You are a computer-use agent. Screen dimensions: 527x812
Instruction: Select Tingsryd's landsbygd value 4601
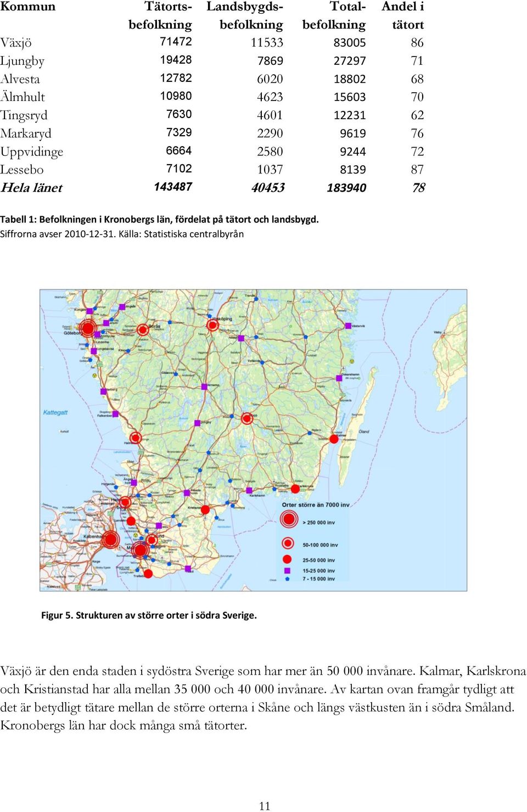(x=270, y=115)
